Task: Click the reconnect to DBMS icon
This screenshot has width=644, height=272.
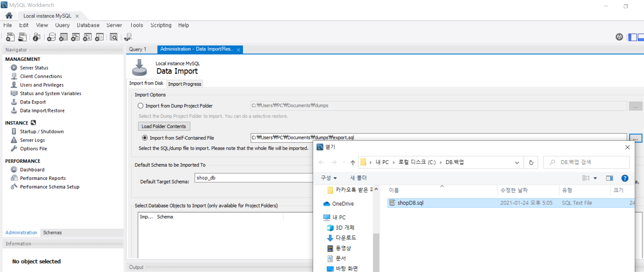Action: click(128, 37)
